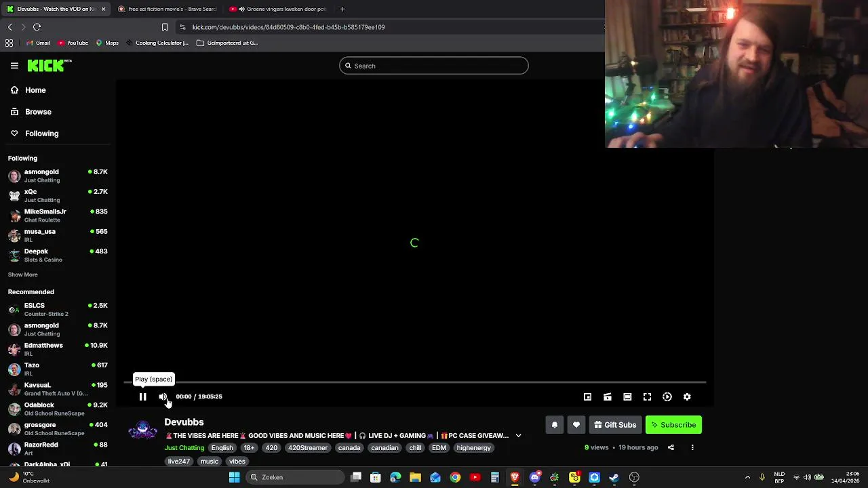Image resolution: width=868 pixels, height=488 pixels.
Task: Click the cast icon in player controls
Action: tap(608, 396)
